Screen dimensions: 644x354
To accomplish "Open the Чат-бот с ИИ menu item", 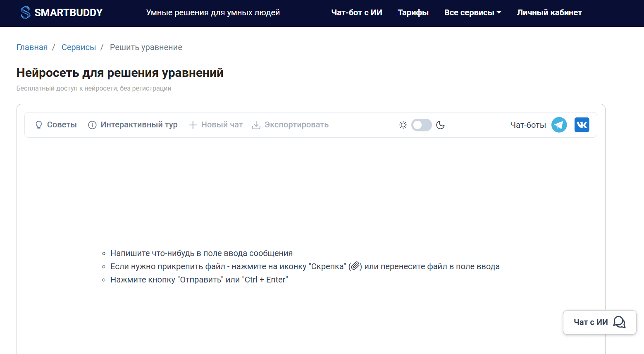I will pyautogui.click(x=357, y=13).
